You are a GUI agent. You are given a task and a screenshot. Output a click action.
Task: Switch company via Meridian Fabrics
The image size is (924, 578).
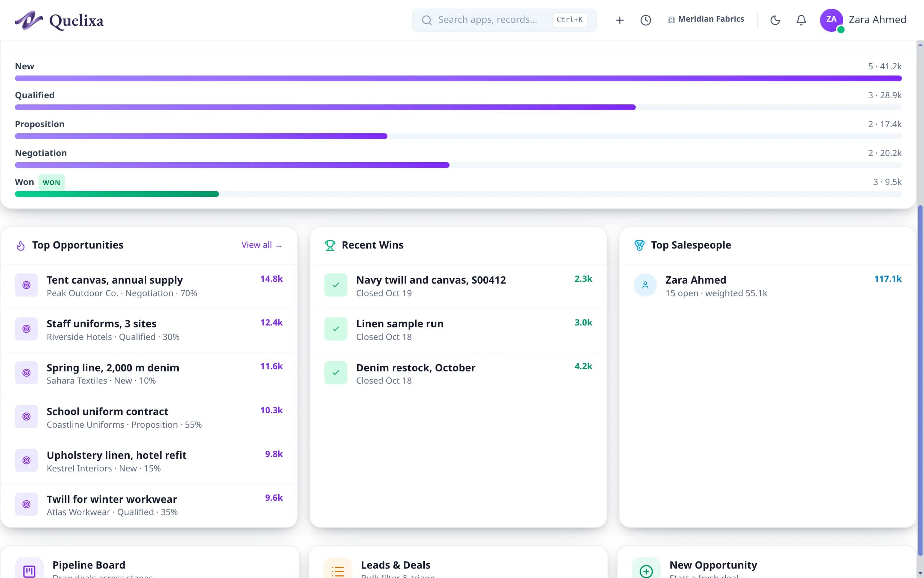tap(706, 19)
